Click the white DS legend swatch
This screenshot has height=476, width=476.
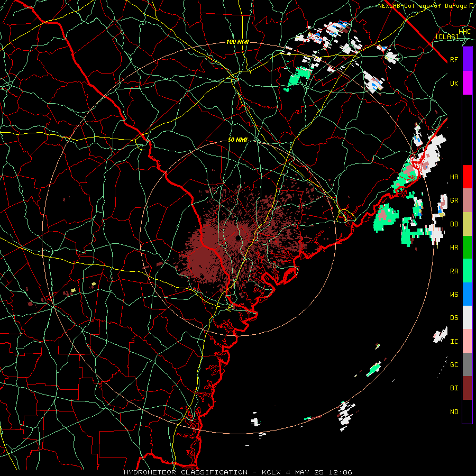[x=467, y=317]
